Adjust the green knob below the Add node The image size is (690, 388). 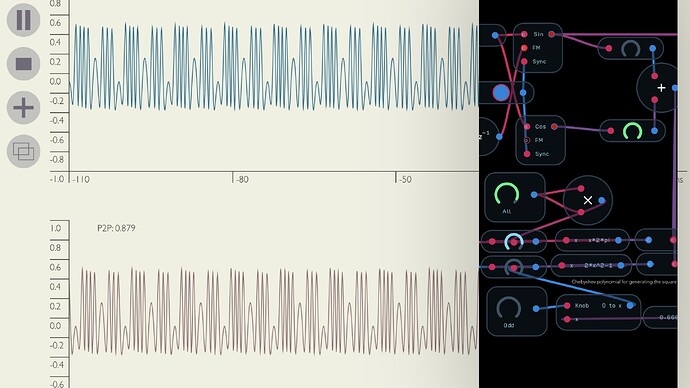click(x=632, y=131)
